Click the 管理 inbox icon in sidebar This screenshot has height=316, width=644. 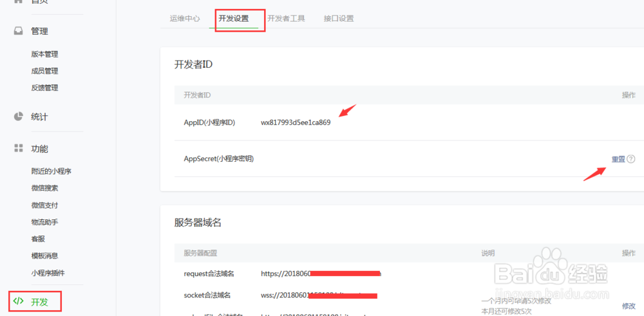point(18,31)
